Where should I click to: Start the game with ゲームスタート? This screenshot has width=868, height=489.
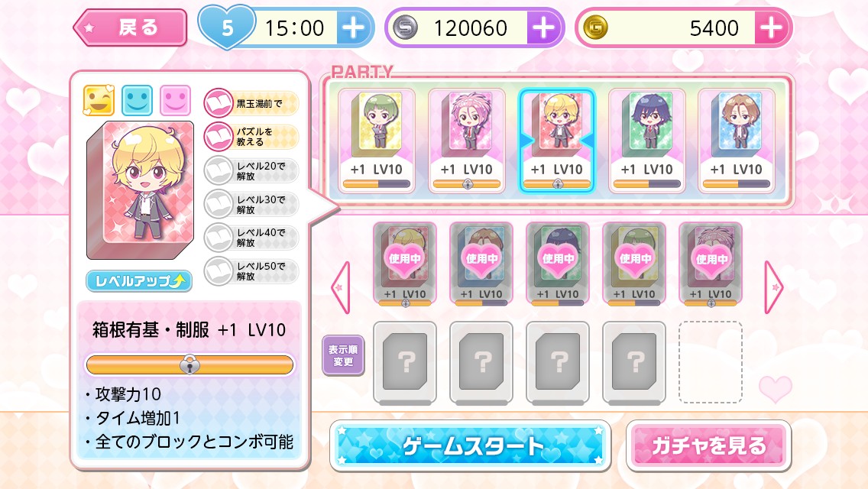(471, 445)
